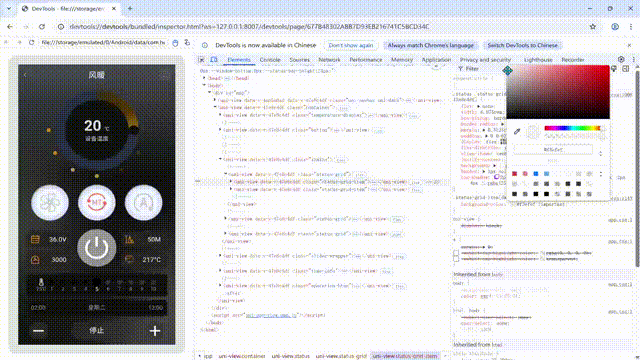Select uni-view.container breadcrumb

[242, 356]
